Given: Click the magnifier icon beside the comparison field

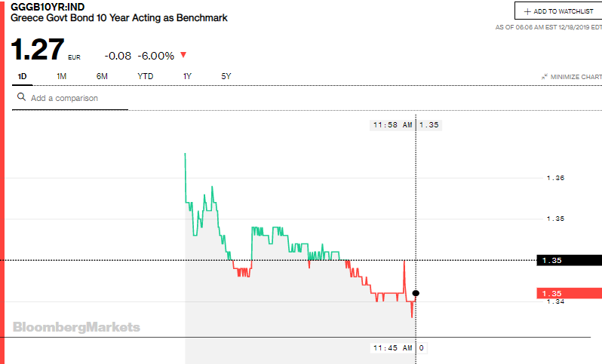Looking at the screenshot, I should (20, 98).
